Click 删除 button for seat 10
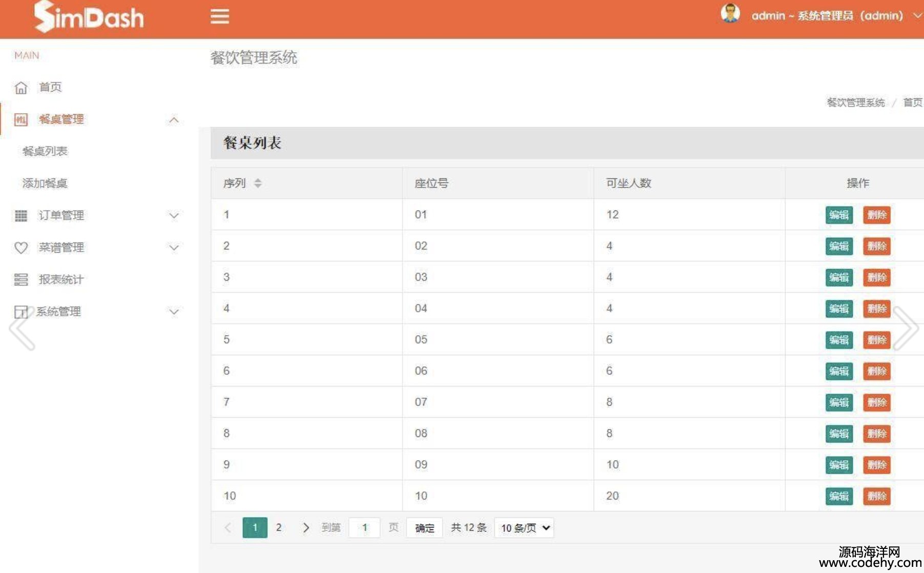Viewport: 924px width, 573px height. 876,496
